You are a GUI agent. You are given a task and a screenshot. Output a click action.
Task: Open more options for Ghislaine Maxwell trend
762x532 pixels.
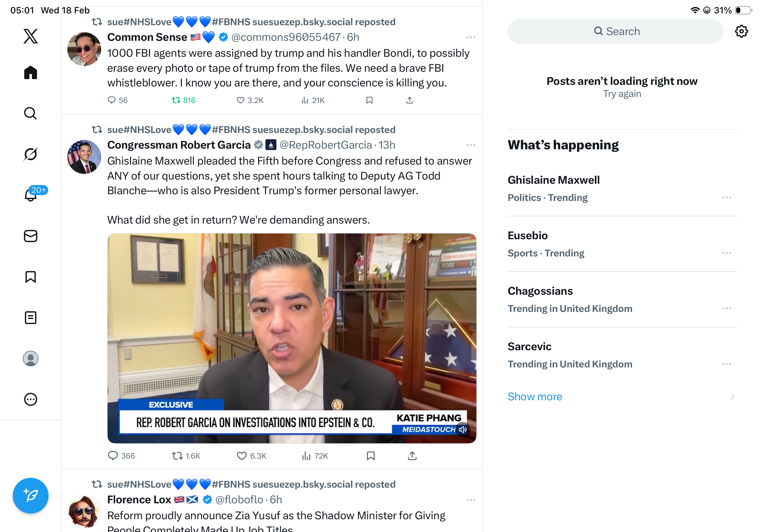point(727,197)
